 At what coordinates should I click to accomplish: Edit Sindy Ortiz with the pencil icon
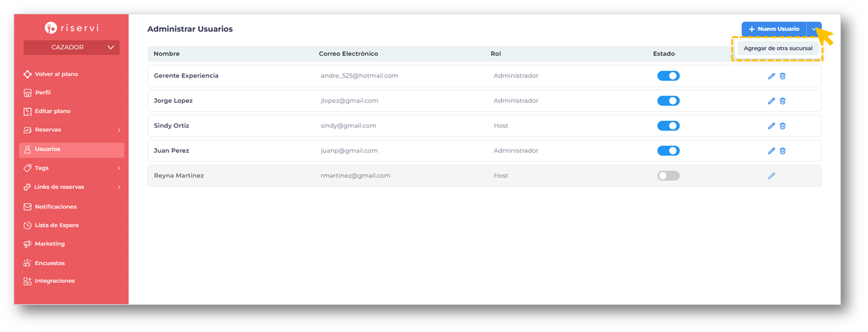[771, 126]
